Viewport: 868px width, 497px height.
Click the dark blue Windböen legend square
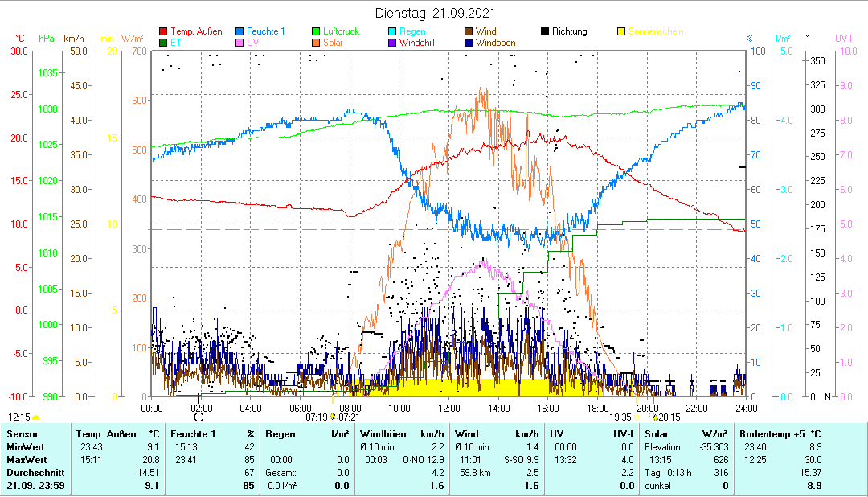coord(468,43)
